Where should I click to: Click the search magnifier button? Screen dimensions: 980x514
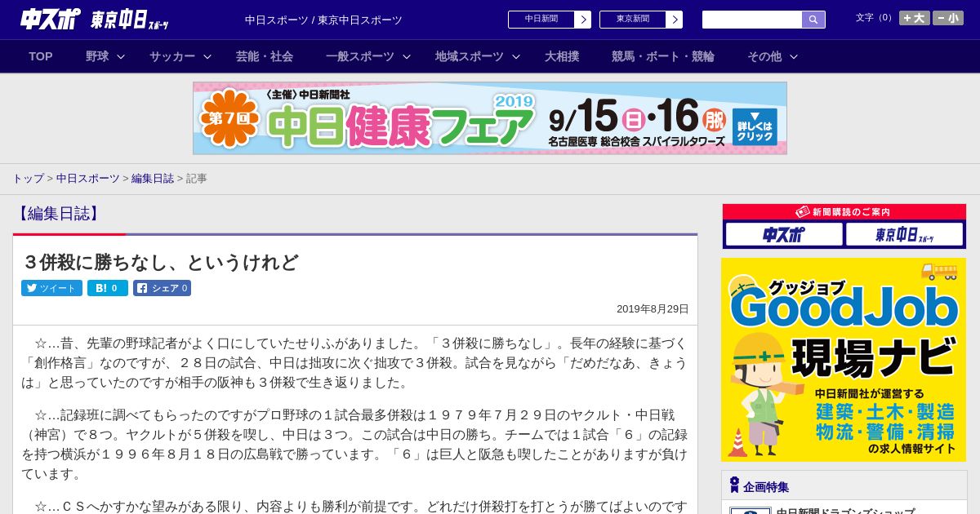tap(813, 20)
